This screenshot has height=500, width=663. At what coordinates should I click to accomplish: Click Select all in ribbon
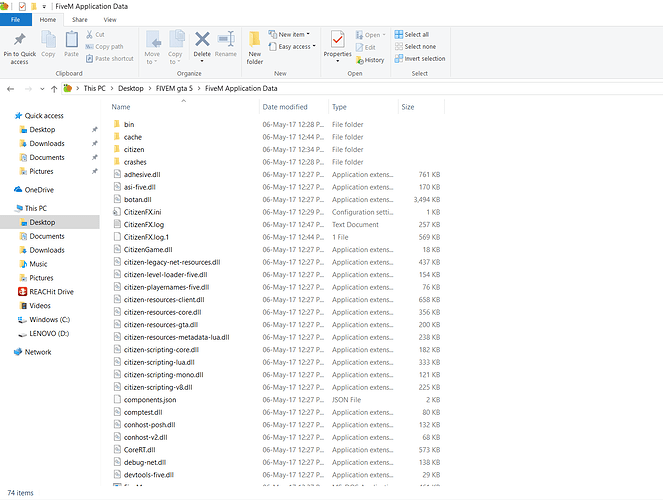click(x=412, y=34)
